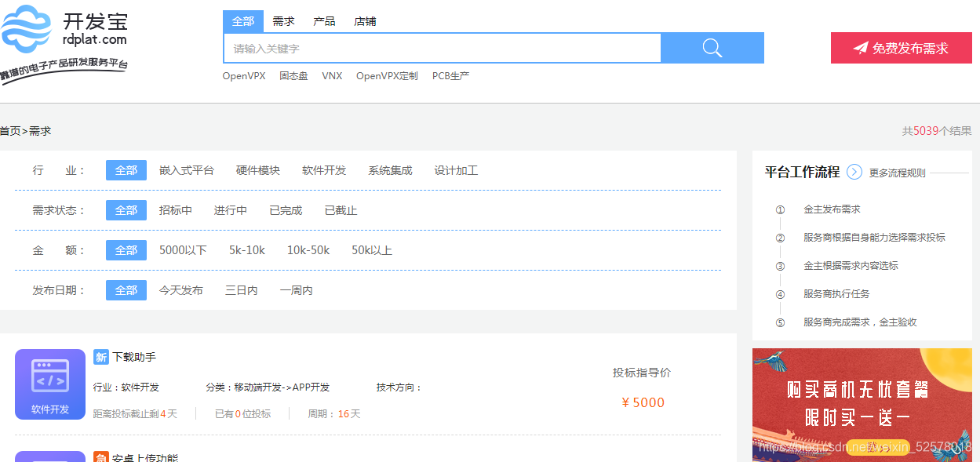
Task: Click the 软件开发 category icon for 下载助手
Action: click(x=50, y=384)
